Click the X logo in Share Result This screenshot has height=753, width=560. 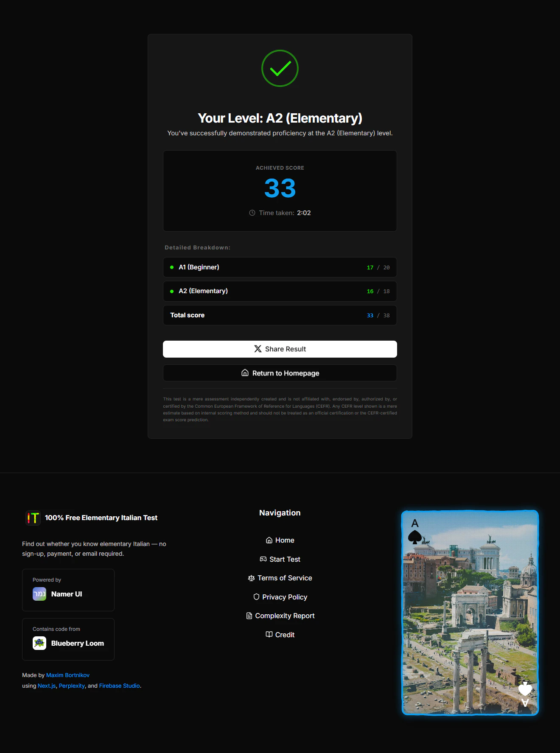[x=258, y=349]
